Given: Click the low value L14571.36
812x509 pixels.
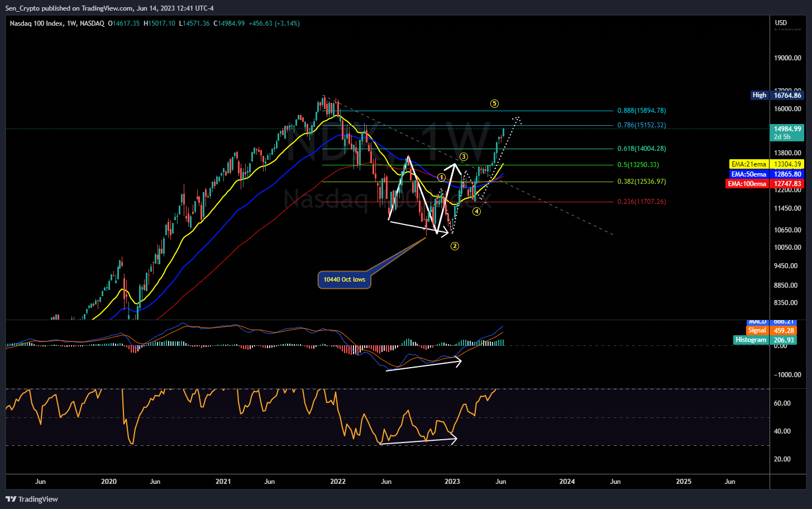Looking at the screenshot, I should point(194,23).
